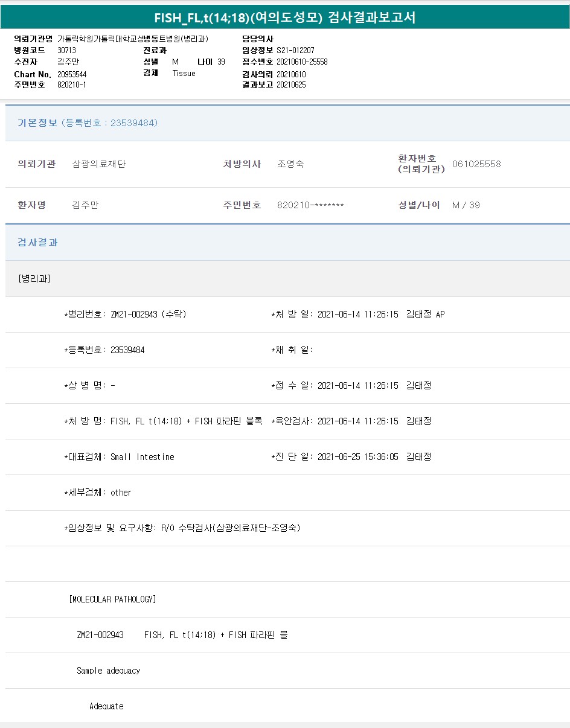Select the 임상정보 및 요구사항 line
Screen dimensions: 570x728
[x=182, y=528]
